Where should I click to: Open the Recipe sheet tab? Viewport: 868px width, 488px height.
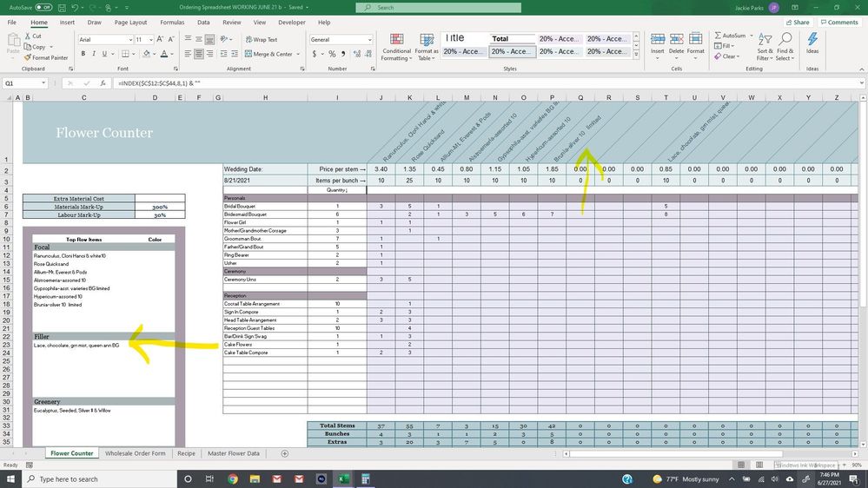[186, 453]
